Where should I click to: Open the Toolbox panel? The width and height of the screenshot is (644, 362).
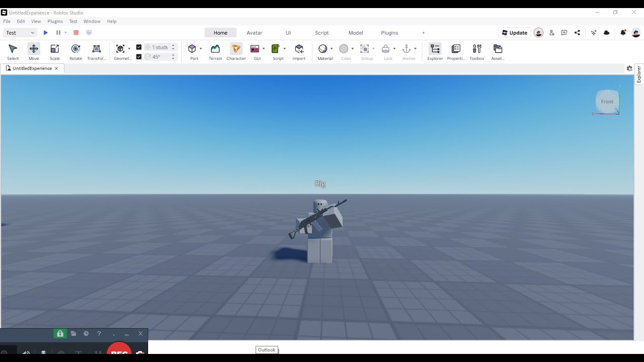pos(477,52)
